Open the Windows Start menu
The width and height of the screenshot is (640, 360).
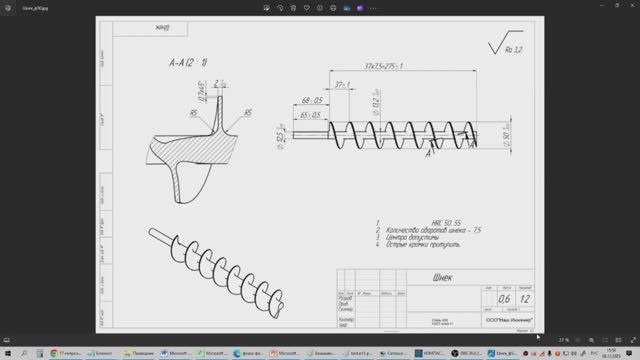[8, 353]
